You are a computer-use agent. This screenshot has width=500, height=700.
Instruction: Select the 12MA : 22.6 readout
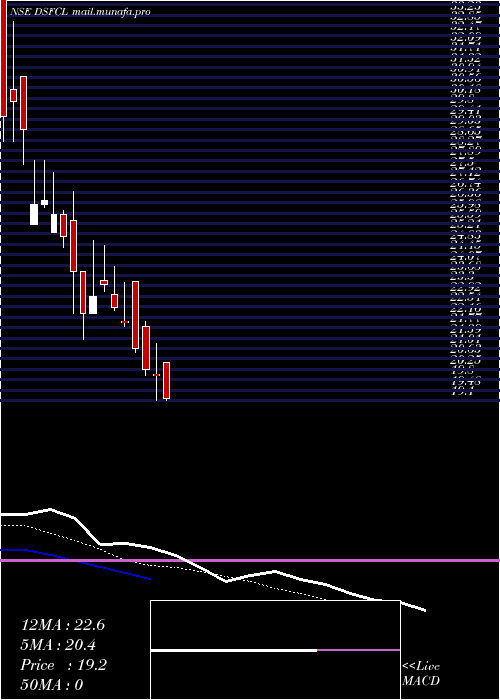63,625
